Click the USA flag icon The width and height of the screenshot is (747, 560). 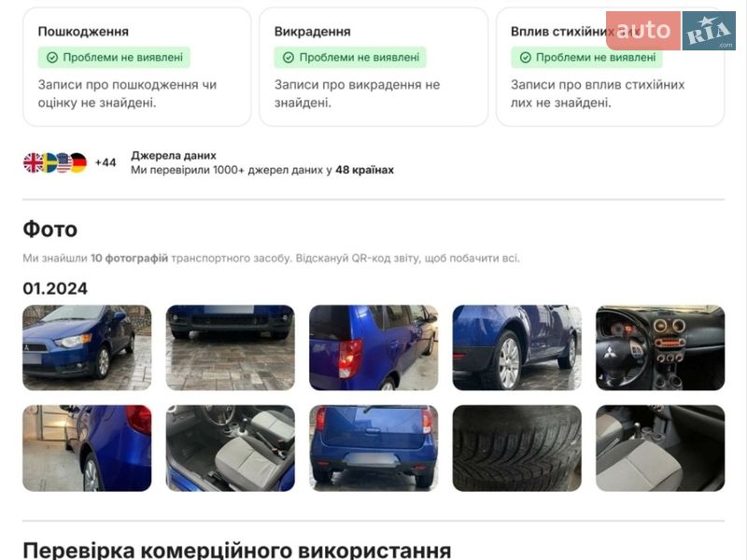[63, 162]
